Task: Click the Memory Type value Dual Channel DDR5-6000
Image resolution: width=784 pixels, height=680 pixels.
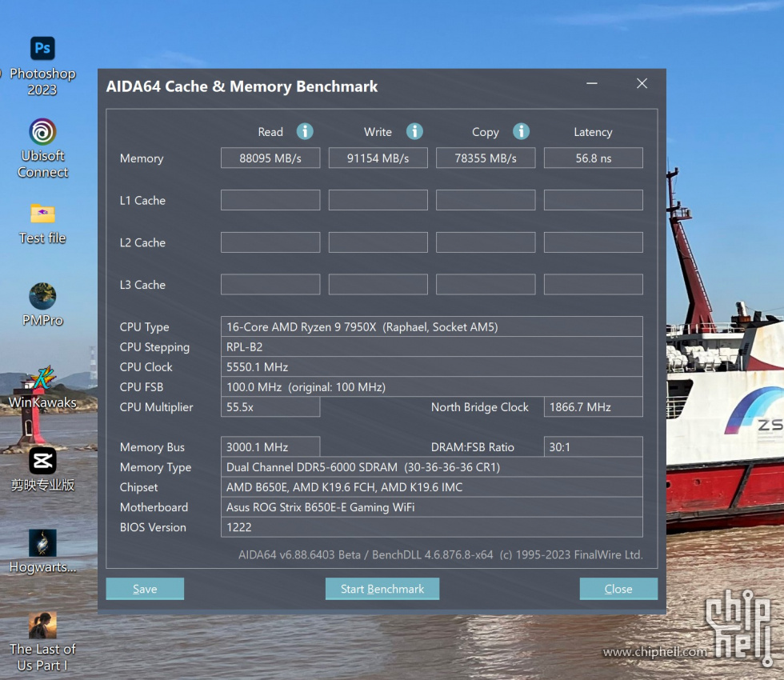Action: pos(432,467)
